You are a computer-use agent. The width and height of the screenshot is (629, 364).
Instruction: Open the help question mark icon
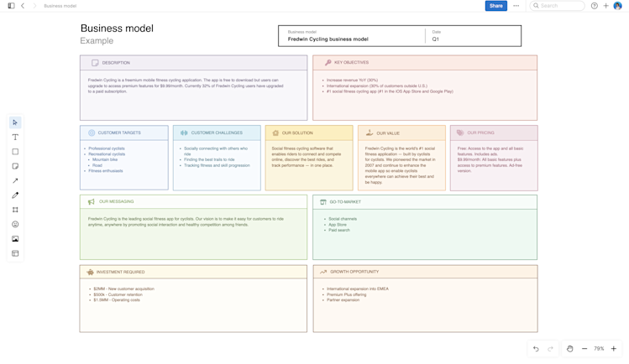point(595,6)
